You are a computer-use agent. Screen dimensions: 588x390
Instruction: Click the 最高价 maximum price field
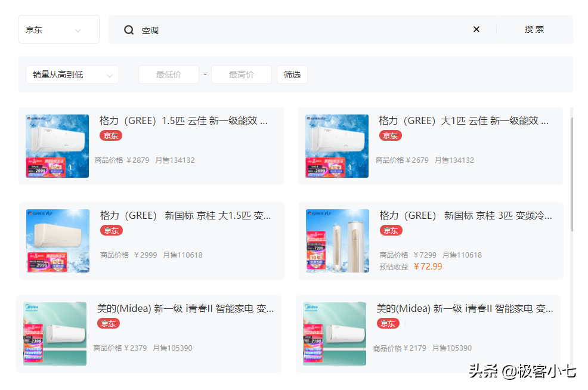242,74
